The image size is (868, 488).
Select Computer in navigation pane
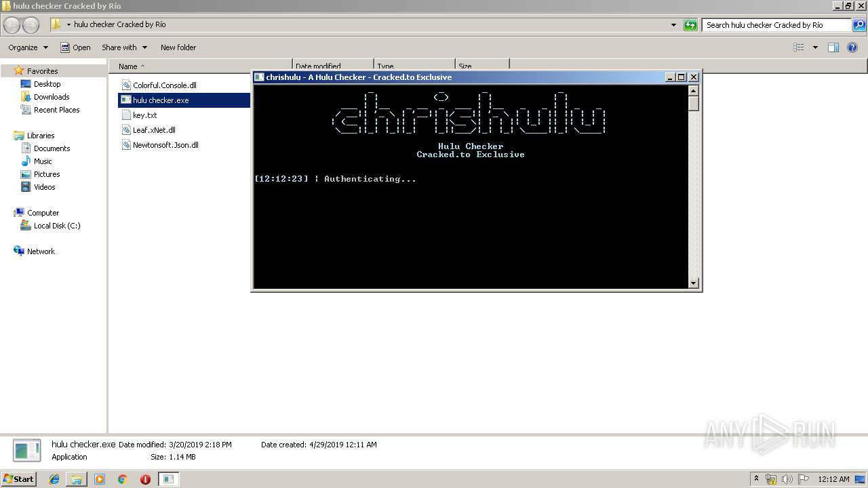point(43,213)
